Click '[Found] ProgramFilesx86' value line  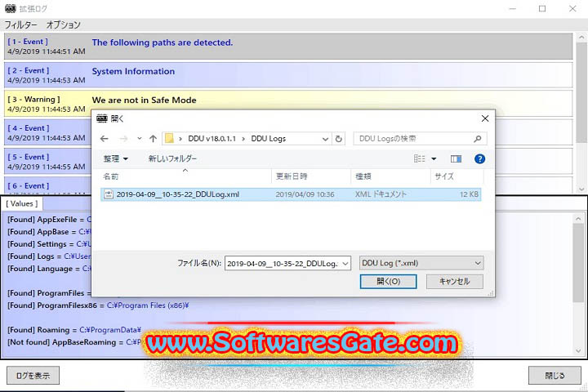[x=98, y=305]
